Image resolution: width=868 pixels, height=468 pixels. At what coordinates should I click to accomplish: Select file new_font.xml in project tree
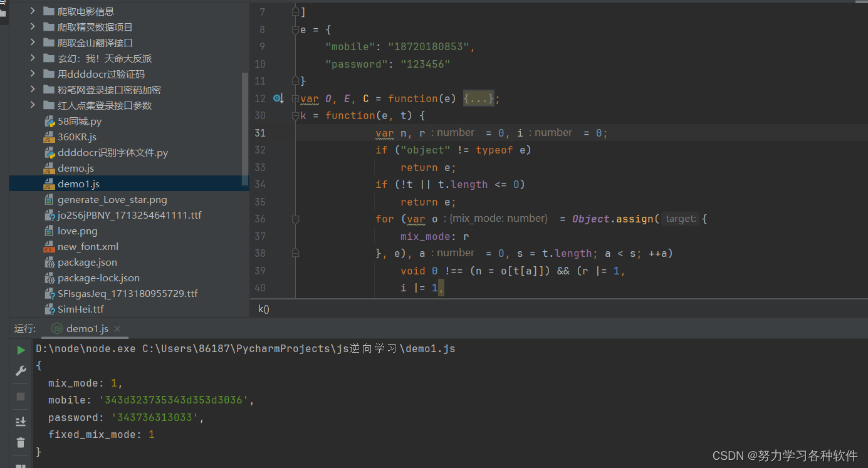pyautogui.click(x=88, y=246)
